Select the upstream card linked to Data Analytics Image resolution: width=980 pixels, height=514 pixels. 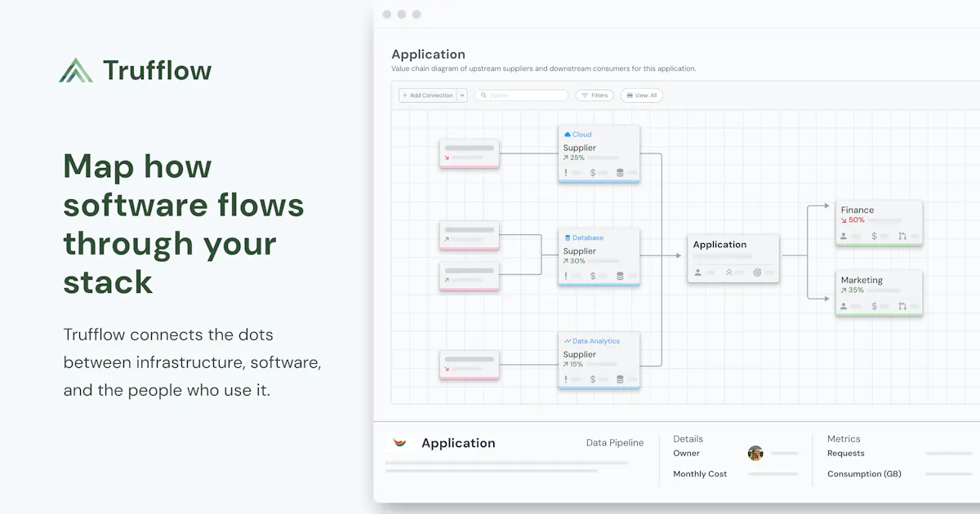click(x=470, y=365)
